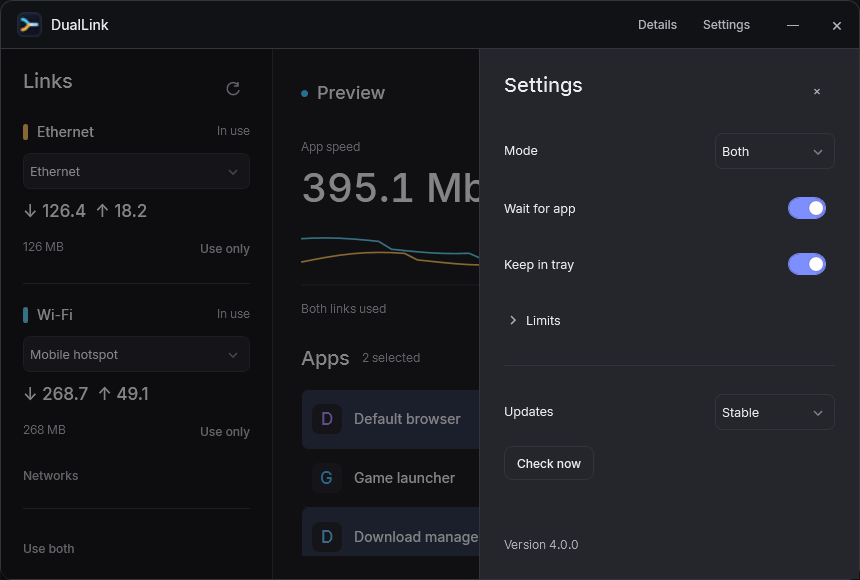Click the app speed line graph
Viewport: 860px width, 580px height.
(390, 251)
